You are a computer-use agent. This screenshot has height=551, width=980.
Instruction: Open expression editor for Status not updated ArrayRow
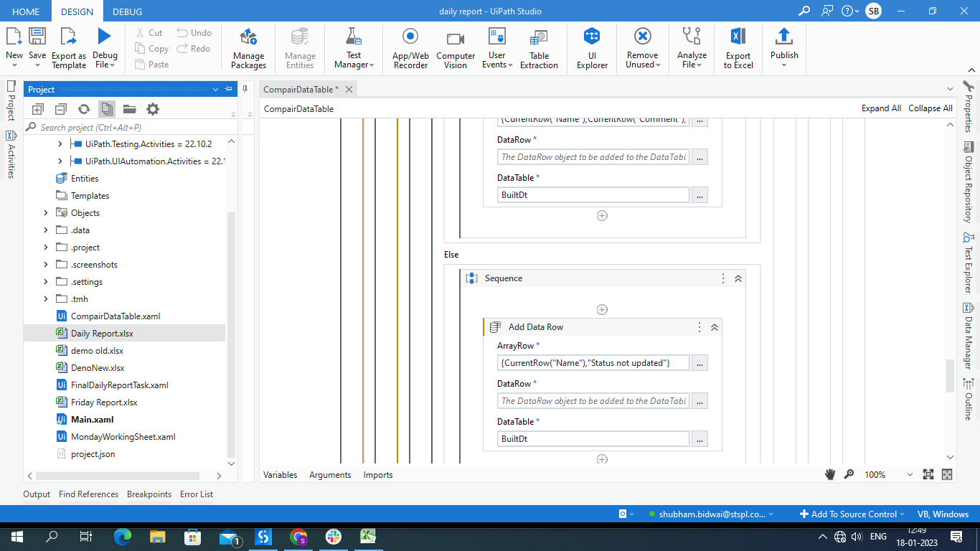click(x=700, y=363)
